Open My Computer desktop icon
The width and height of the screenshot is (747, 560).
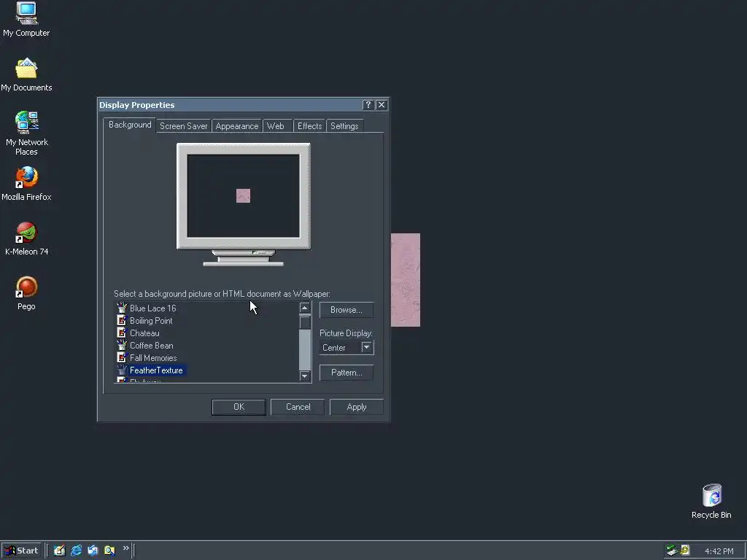(x=26, y=19)
